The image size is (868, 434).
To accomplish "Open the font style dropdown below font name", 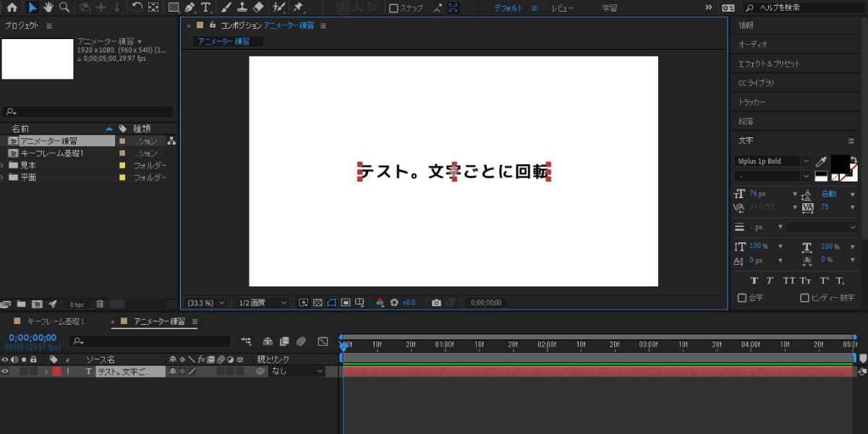I will (773, 176).
